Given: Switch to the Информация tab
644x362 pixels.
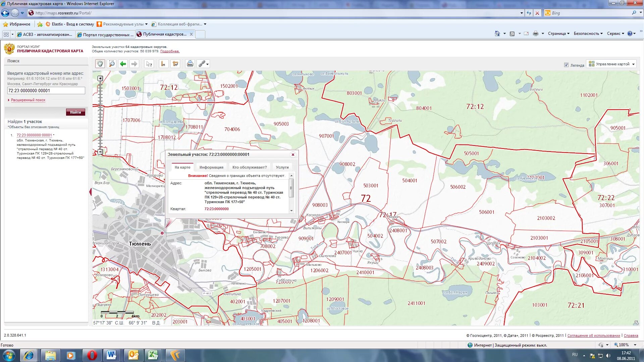Looking at the screenshot, I should (211, 167).
